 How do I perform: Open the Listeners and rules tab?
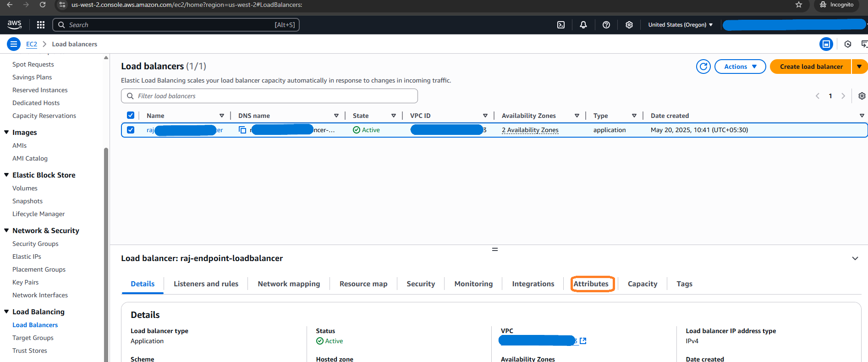(206, 284)
